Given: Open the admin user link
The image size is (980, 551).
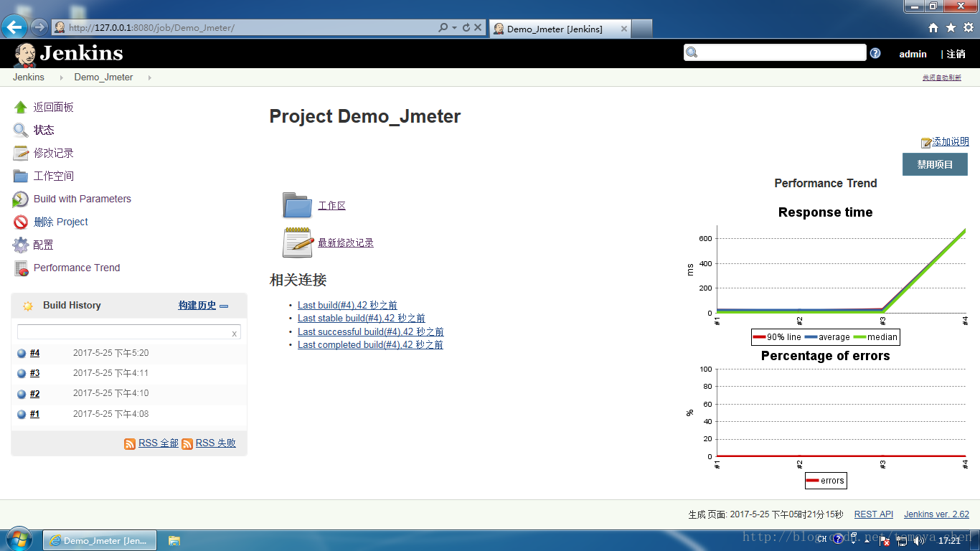Looking at the screenshot, I should click(x=913, y=54).
